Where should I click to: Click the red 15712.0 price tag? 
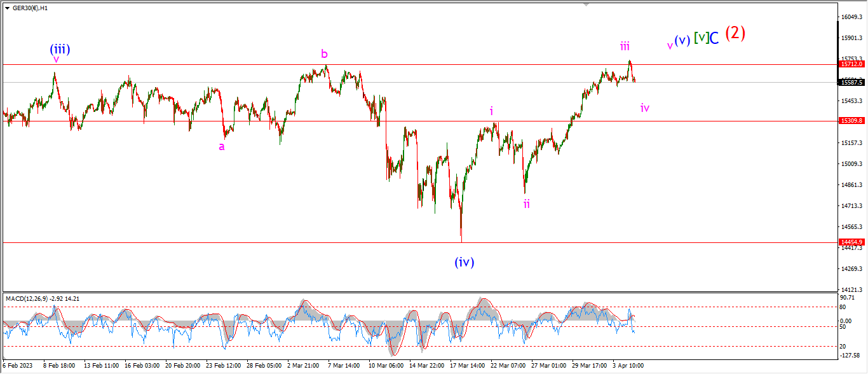tap(851, 64)
